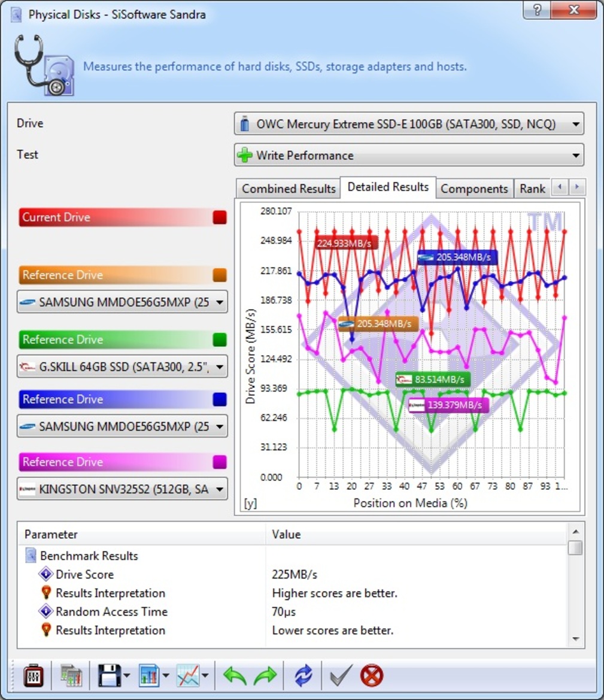Click the Parameter column header

pyautogui.click(x=141, y=534)
